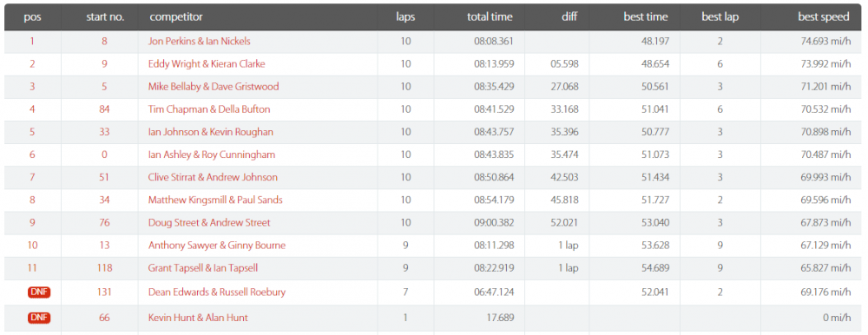Sort by the diff column header
This screenshot has height=335, width=868.
(x=569, y=17)
